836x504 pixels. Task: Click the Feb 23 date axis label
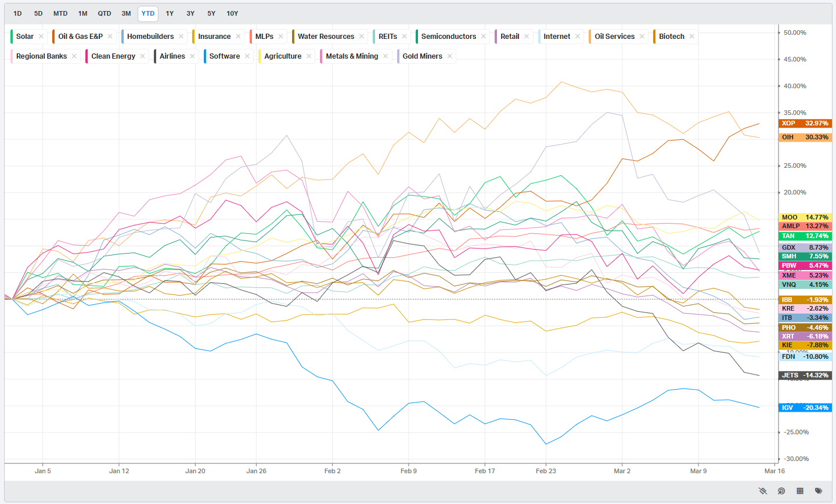point(546,471)
